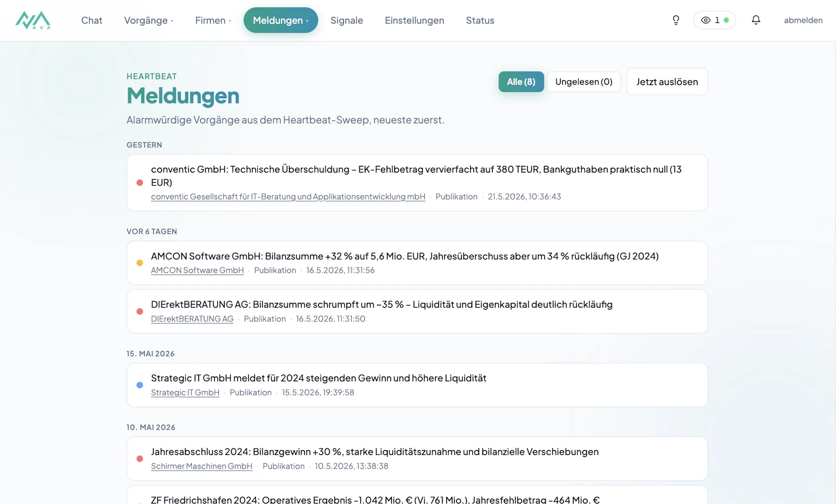Open the DIErektBERATUNG AG company link

(x=192, y=319)
